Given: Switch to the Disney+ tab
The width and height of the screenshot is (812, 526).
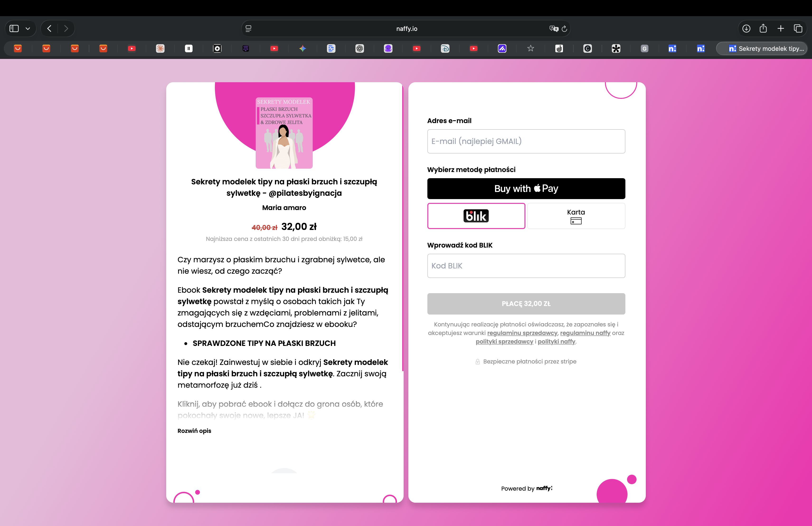Looking at the screenshot, I should point(445,48).
